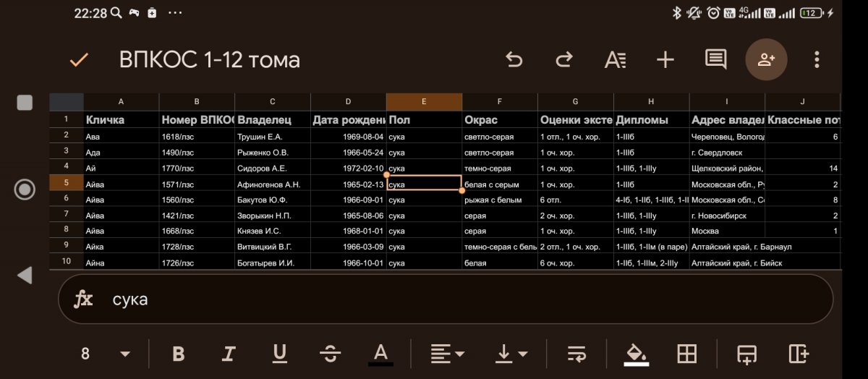Screen dimensions: 868x379
Task: Tap the plus Insert icon
Action: (665, 59)
